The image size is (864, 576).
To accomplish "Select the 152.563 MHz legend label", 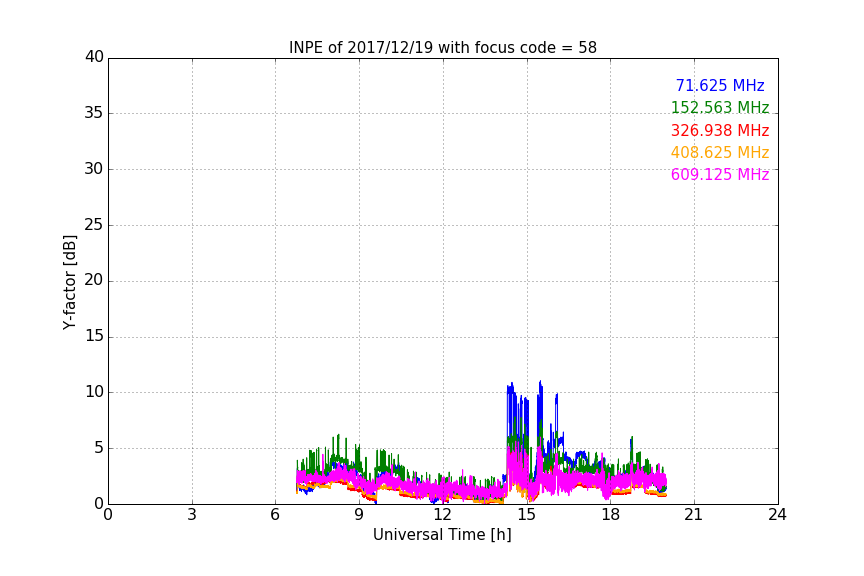I will coord(720,107).
